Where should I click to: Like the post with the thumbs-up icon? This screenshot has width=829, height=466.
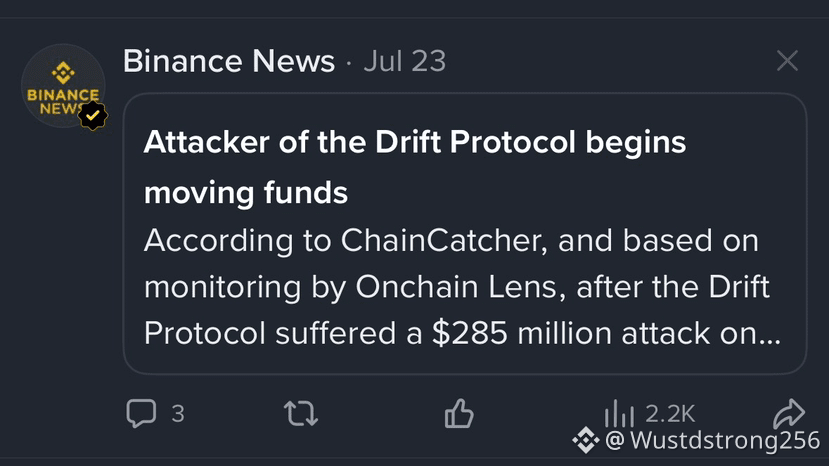click(x=459, y=413)
